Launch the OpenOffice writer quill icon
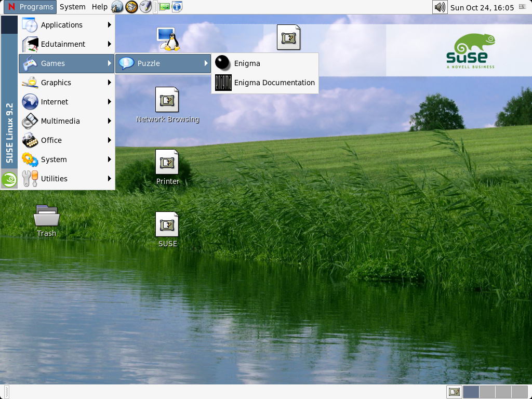The height and width of the screenshot is (399, 532). (145, 7)
